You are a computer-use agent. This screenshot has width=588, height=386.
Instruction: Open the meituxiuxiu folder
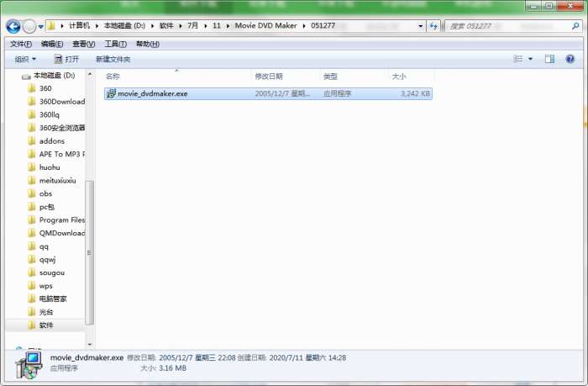pos(52,180)
